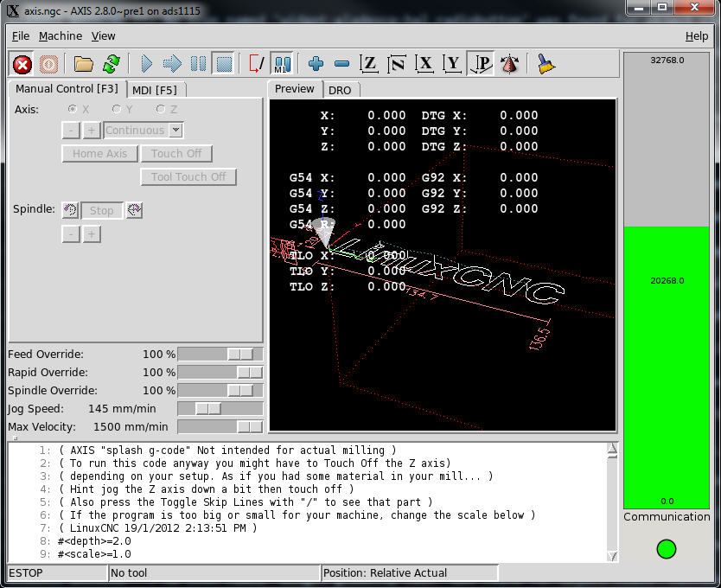Image resolution: width=721 pixels, height=588 pixels.
Task: Select G-code line 1 splash comment
Action: (227, 450)
